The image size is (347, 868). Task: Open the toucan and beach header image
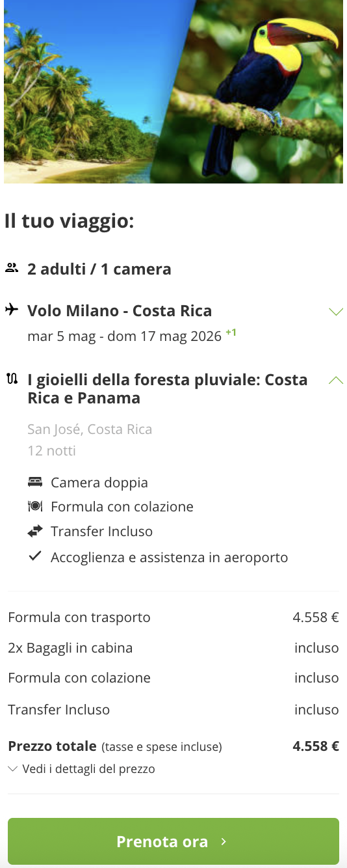[x=173, y=92]
